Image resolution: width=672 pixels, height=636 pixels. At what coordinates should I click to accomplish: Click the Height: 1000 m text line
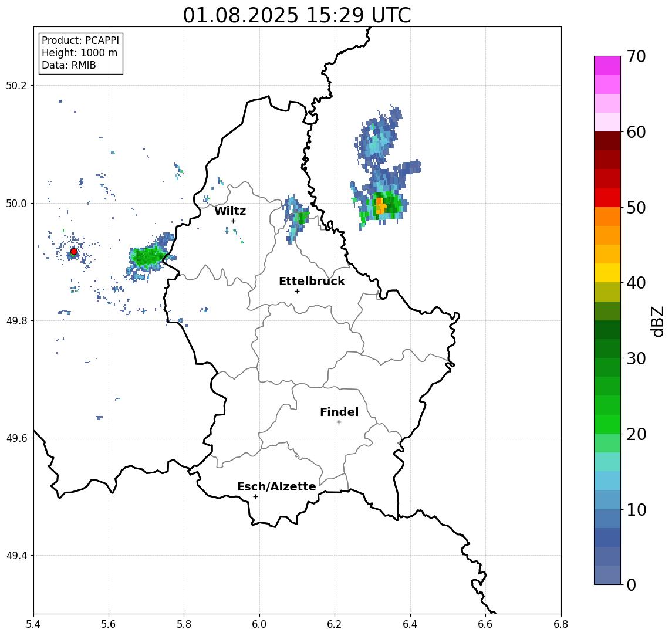(x=79, y=53)
